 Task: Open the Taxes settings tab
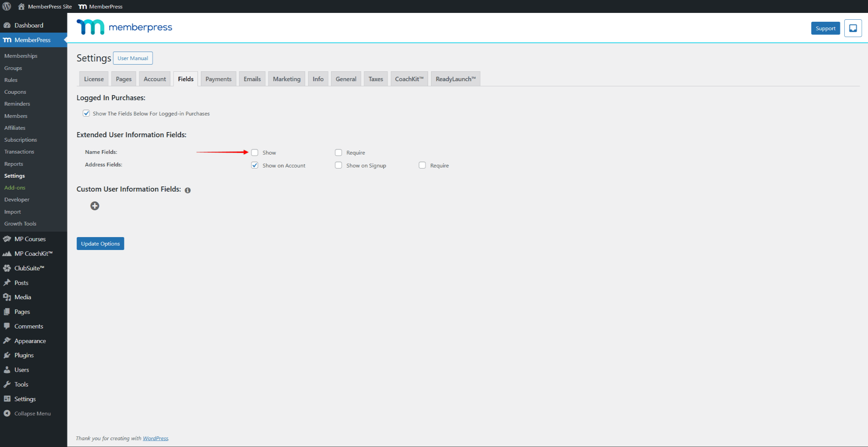[375, 78]
